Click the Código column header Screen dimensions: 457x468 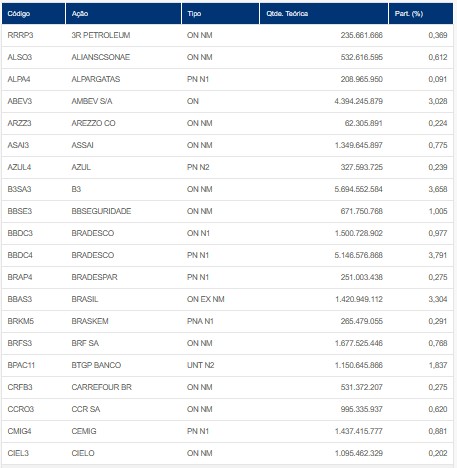pos(33,14)
